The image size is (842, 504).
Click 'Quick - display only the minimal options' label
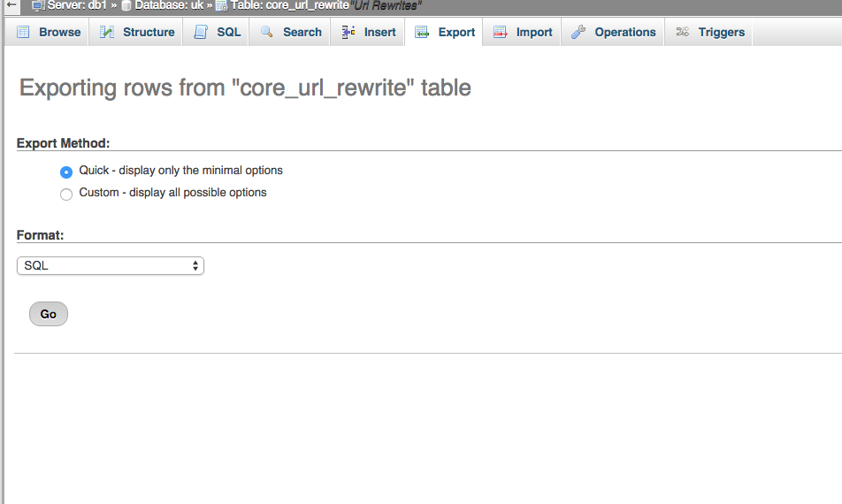coord(181,170)
